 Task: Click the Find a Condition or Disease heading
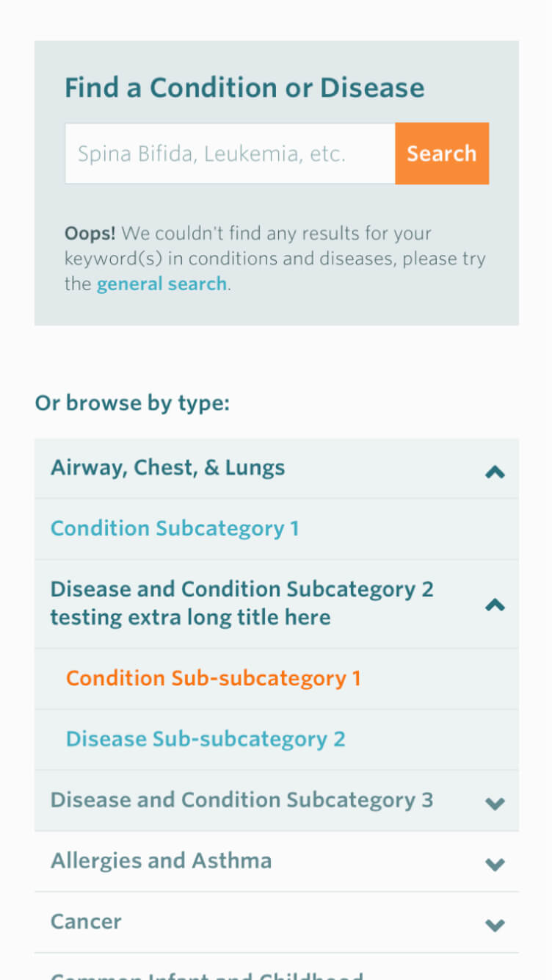click(x=244, y=87)
